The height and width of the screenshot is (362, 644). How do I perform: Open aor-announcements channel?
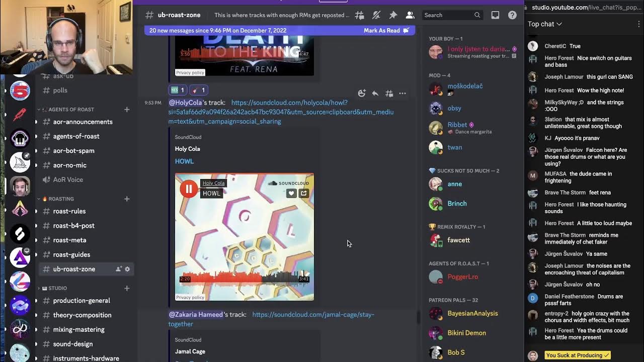(x=83, y=122)
